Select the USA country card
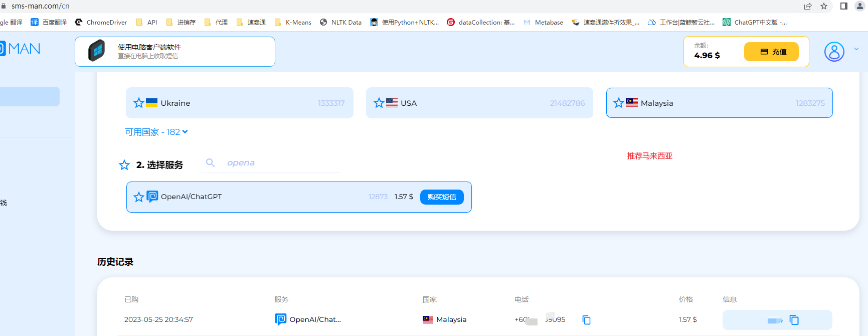This screenshot has height=336, width=868. point(479,103)
